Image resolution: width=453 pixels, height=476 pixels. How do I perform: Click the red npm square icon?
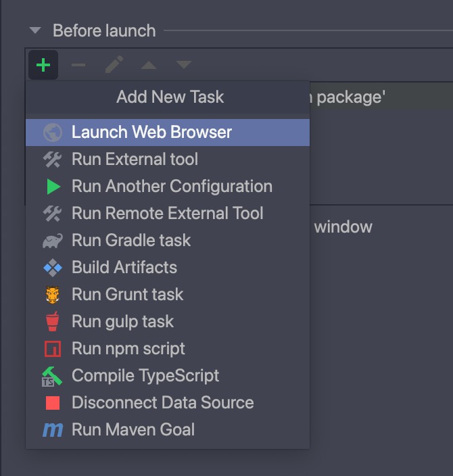pyautogui.click(x=53, y=348)
